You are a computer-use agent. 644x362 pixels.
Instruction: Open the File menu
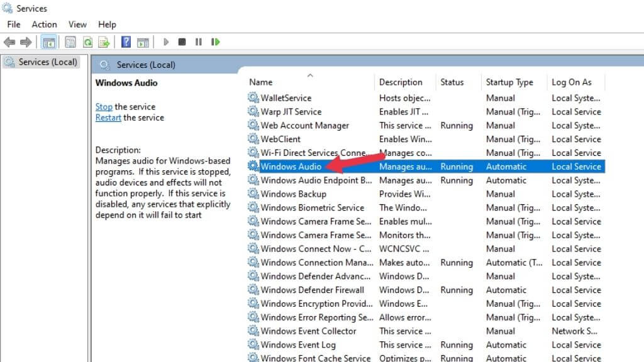point(14,25)
